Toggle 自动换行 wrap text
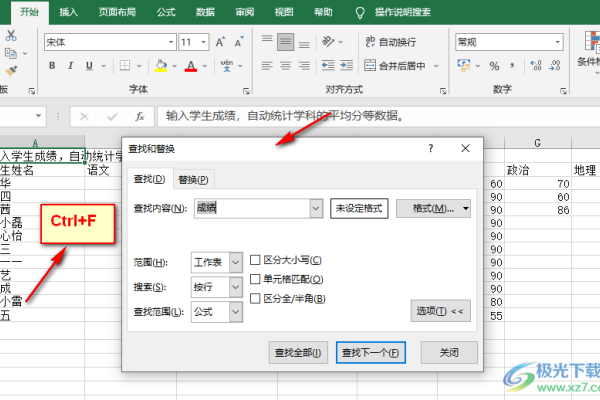This screenshot has height=400, width=600. coord(390,42)
